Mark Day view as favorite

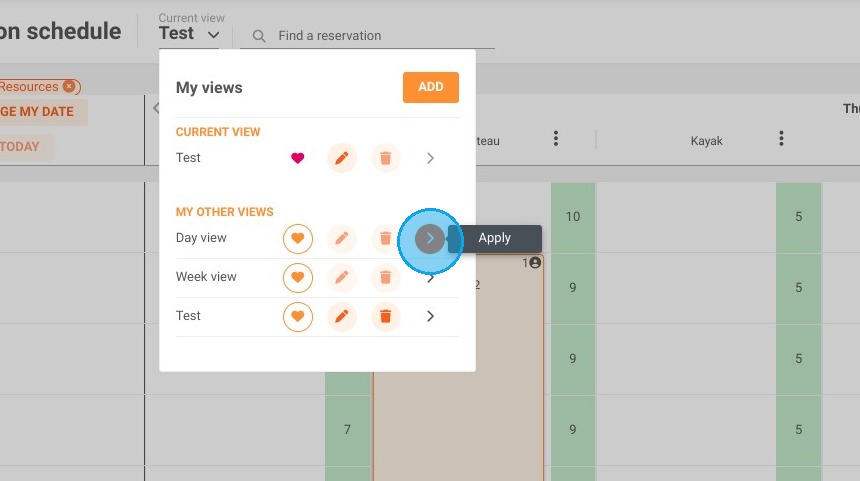298,239
